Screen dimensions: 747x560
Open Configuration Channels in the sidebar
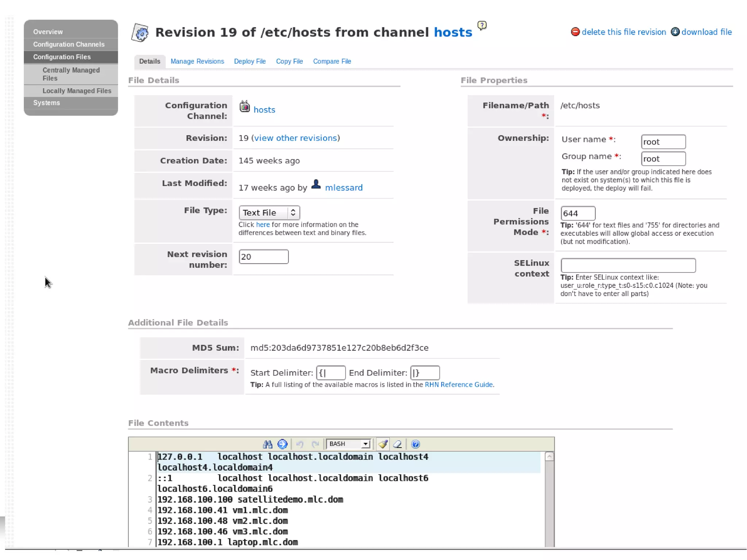pos(69,44)
